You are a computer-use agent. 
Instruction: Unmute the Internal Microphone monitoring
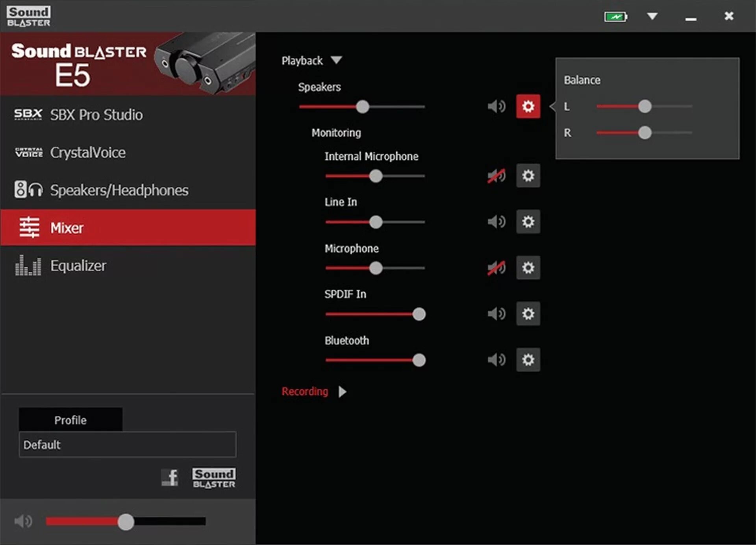pos(496,176)
